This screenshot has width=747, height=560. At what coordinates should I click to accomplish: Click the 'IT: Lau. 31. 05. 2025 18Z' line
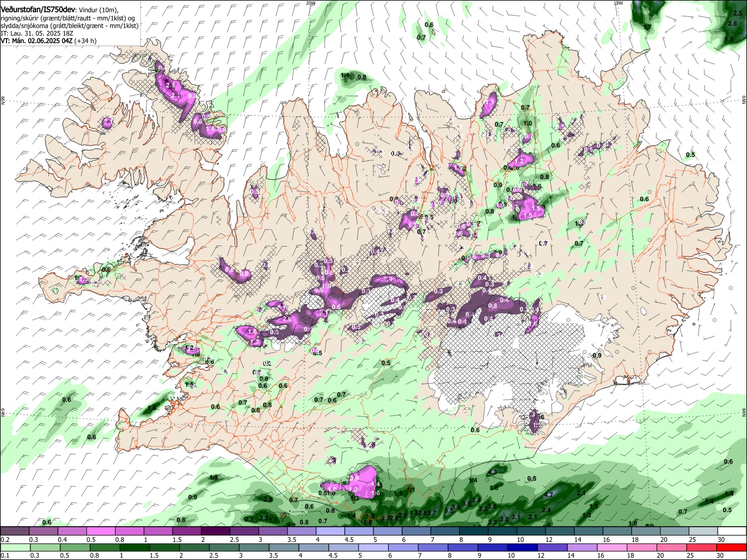[37, 33]
